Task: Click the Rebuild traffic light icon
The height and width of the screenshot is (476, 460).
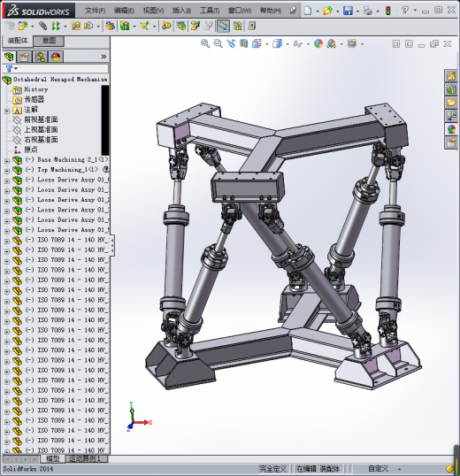Action: tap(387, 11)
